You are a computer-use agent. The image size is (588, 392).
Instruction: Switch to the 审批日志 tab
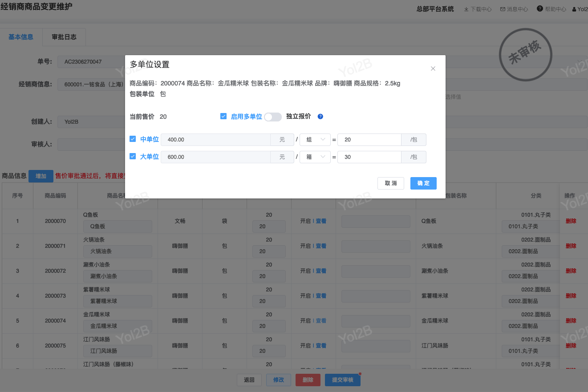(x=64, y=37)
